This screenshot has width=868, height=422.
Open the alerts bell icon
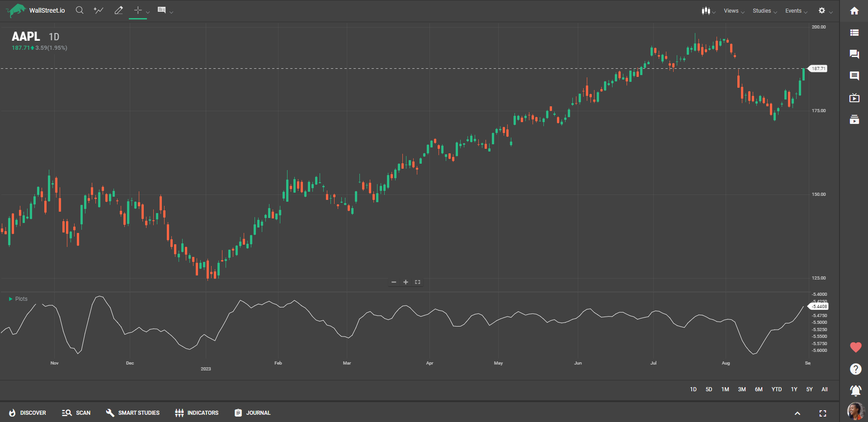(x=855, y=390)
